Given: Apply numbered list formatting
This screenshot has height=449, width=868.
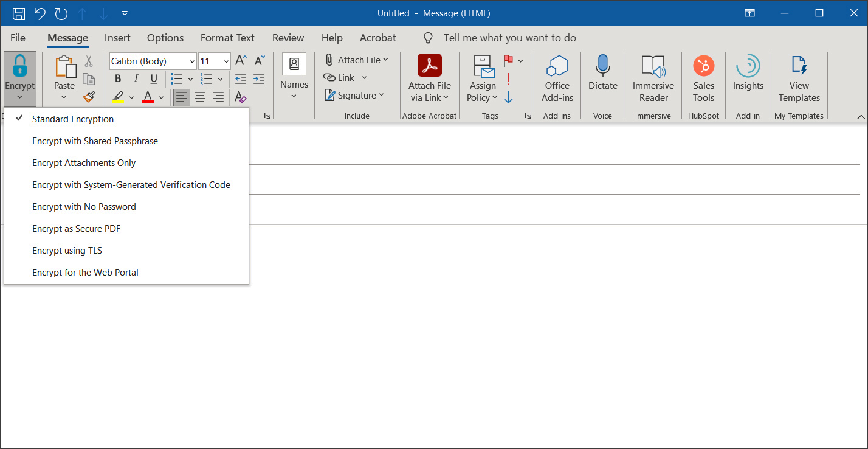Looking at the screenshot, I should (x=206, y=79).
